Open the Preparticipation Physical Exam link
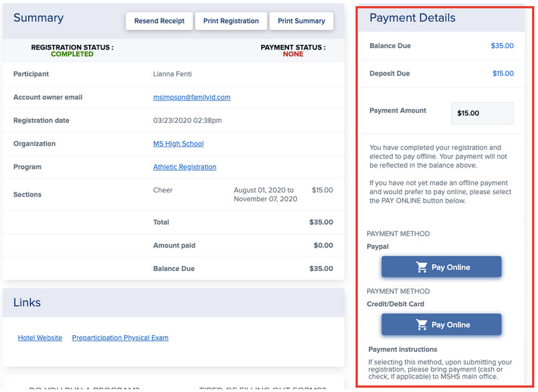 click(120, 337)
